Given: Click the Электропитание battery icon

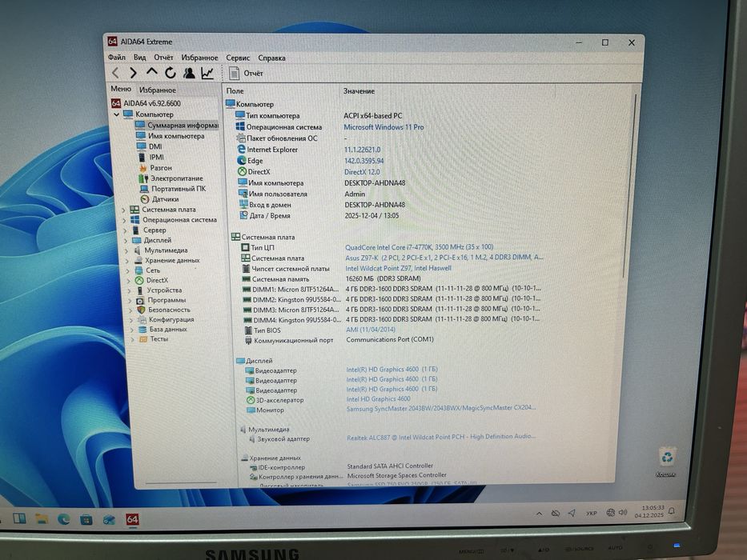Looking at the screenshot, I should click(x=143, y=178).
